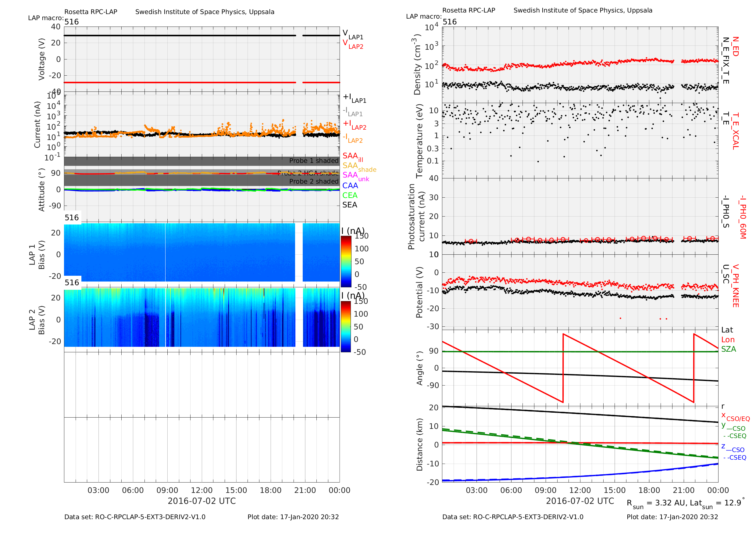Click the 'Distance (km)' axis label
Image resolution: width=756 pixels, height=535 pixels.
click(x=419, y=444)
